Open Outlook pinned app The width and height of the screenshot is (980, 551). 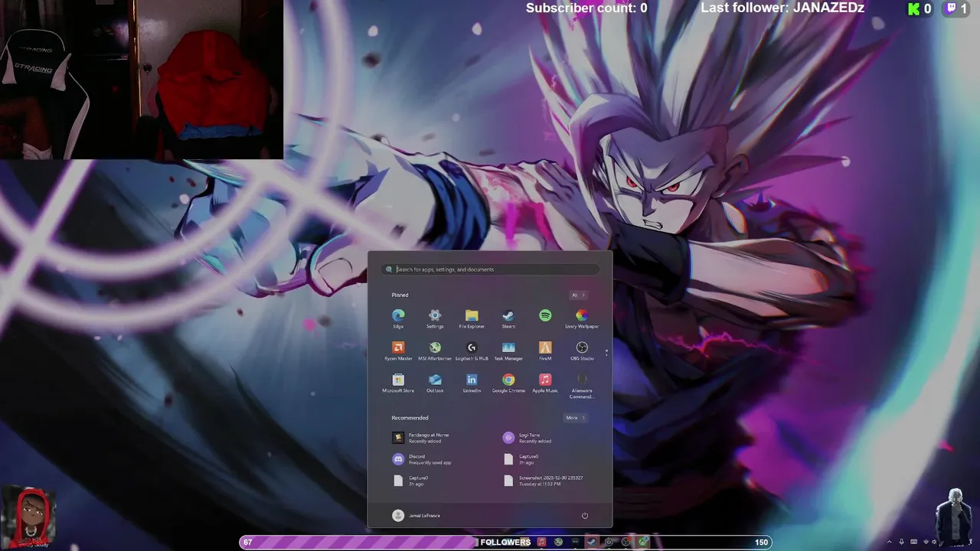click(x=435, y=383)
